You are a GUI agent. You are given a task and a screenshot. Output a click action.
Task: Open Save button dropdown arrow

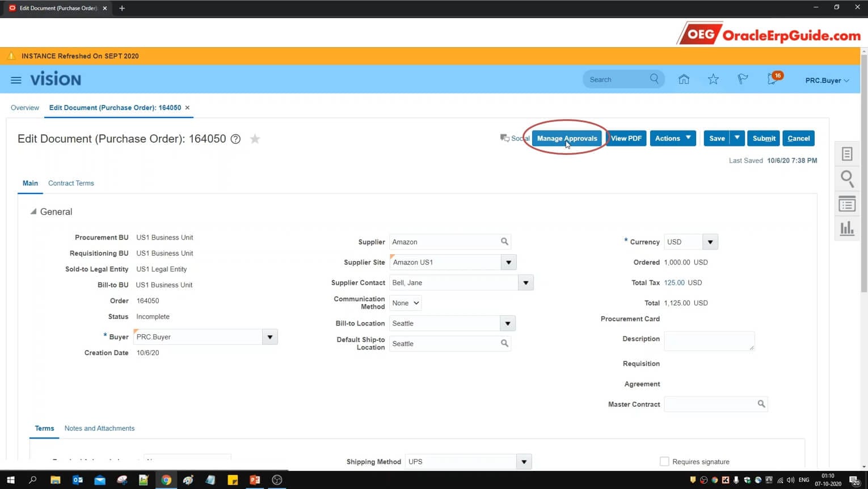pos(737,138)
